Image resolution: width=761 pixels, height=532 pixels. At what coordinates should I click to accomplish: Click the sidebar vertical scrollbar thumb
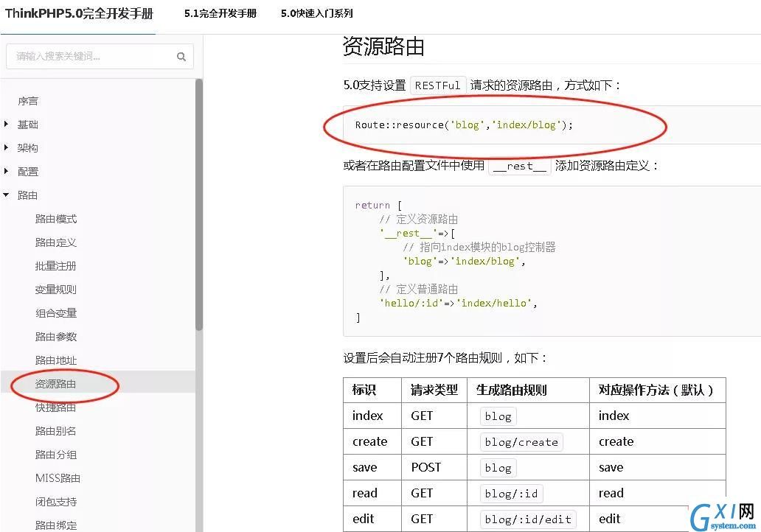click(x=199, y=205)
